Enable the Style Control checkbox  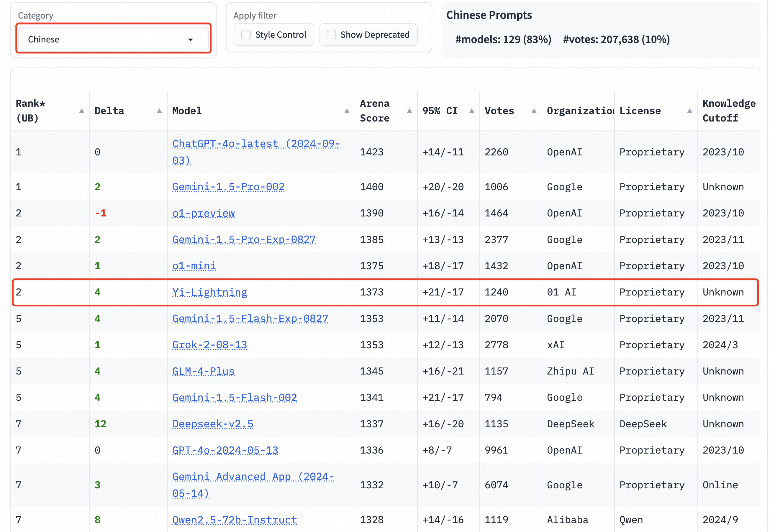point(246,35)
